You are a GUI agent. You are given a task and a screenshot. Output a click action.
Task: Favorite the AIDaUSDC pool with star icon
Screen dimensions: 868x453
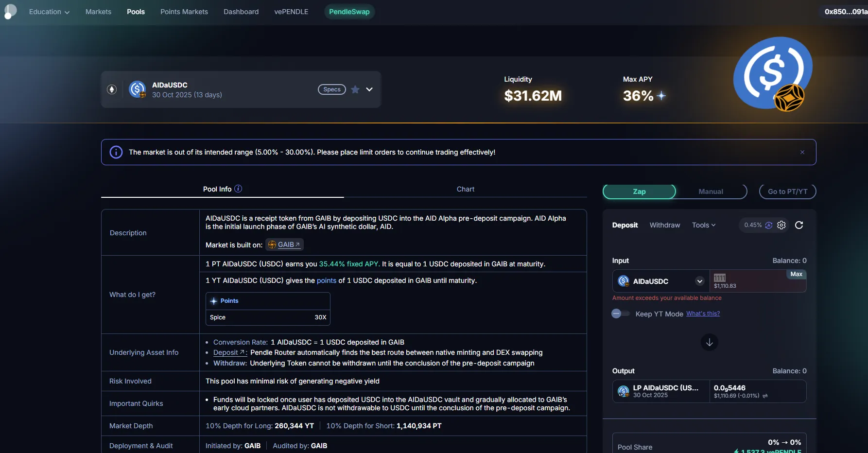coord(355,89)
